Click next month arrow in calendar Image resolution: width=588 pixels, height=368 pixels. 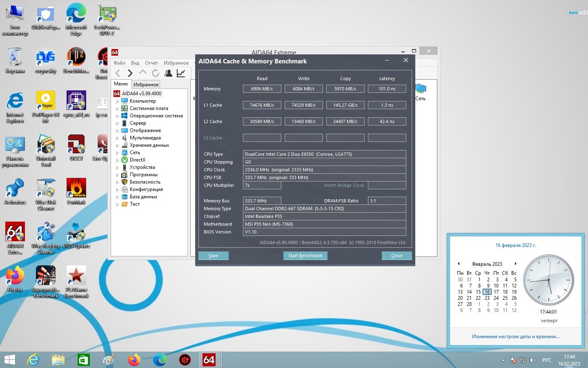[515, 264]
